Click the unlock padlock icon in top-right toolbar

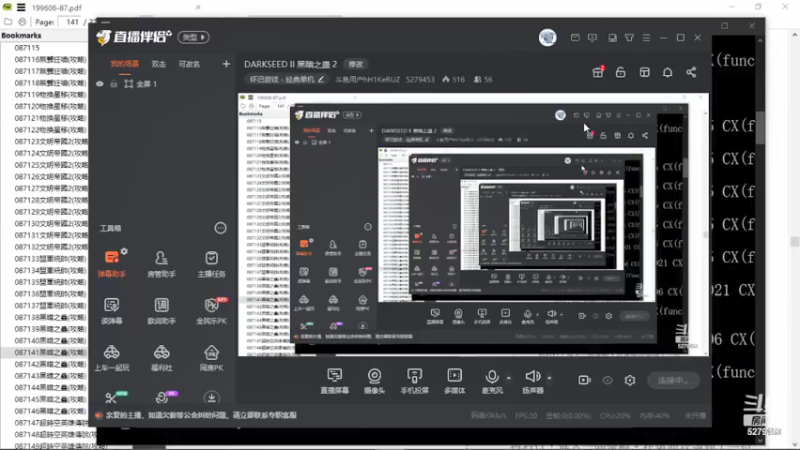point(620,72)
